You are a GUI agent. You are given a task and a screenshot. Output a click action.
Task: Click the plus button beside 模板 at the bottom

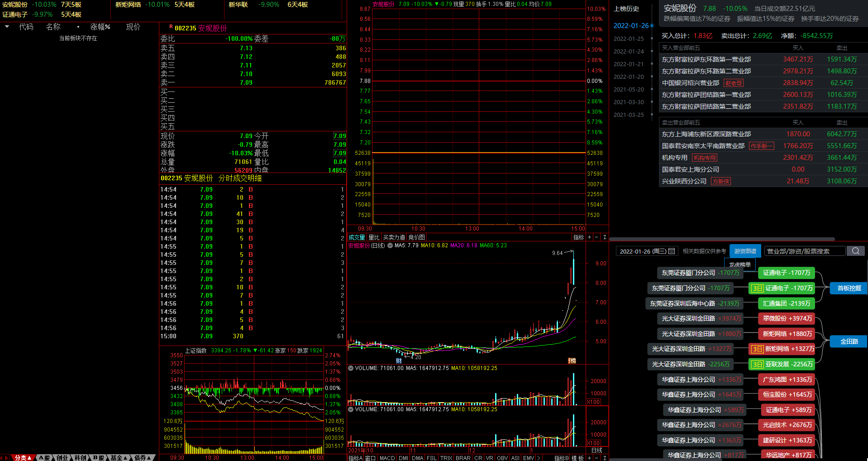click(x=589, y=458)
